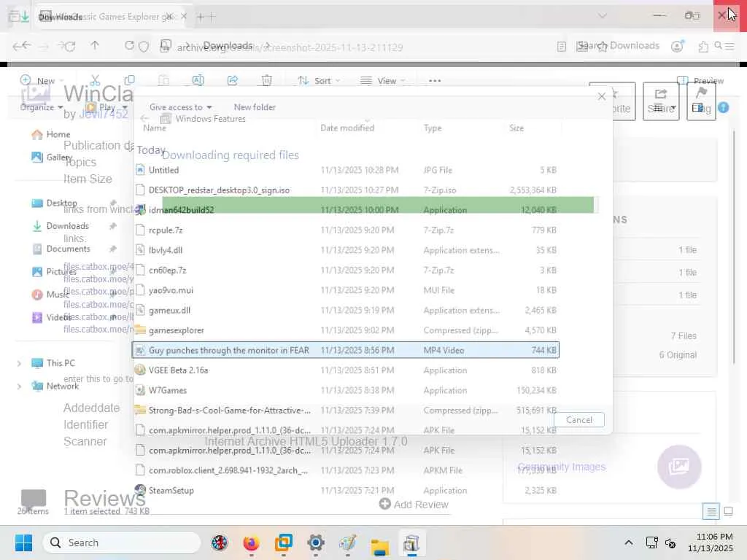Expand the This PC tree node
This screenshot has height=560, width=747.
pos(19,363)
